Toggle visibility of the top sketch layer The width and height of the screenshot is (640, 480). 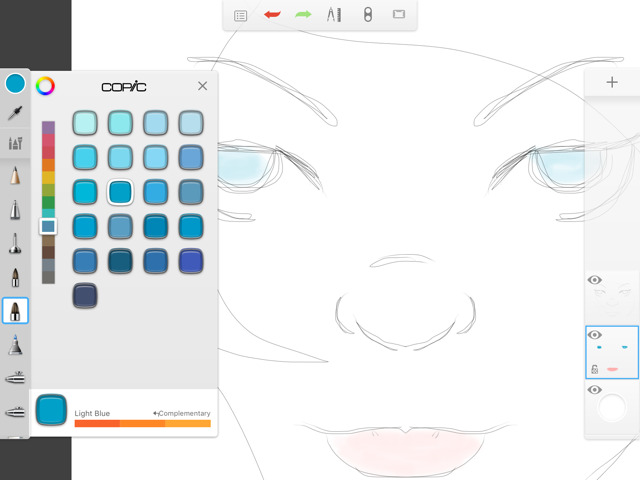tap(594, 280)
